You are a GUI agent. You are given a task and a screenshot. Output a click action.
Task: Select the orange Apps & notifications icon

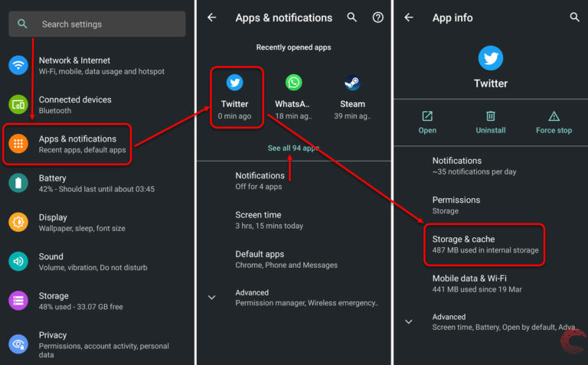coord(18,144)
